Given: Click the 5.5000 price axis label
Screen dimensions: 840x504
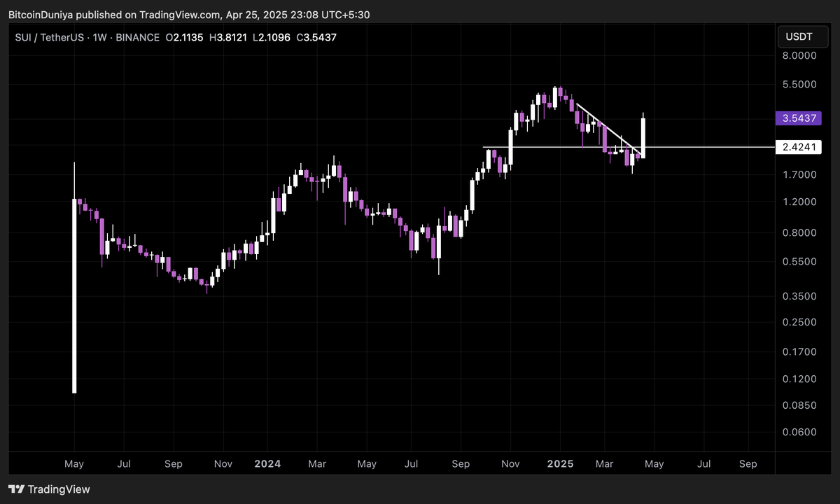Looking at the screenshot, I should [799, 84].
